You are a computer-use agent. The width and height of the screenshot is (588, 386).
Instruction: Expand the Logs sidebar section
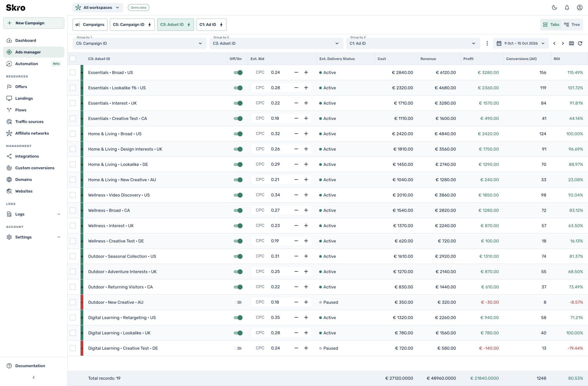pos(34,214)
